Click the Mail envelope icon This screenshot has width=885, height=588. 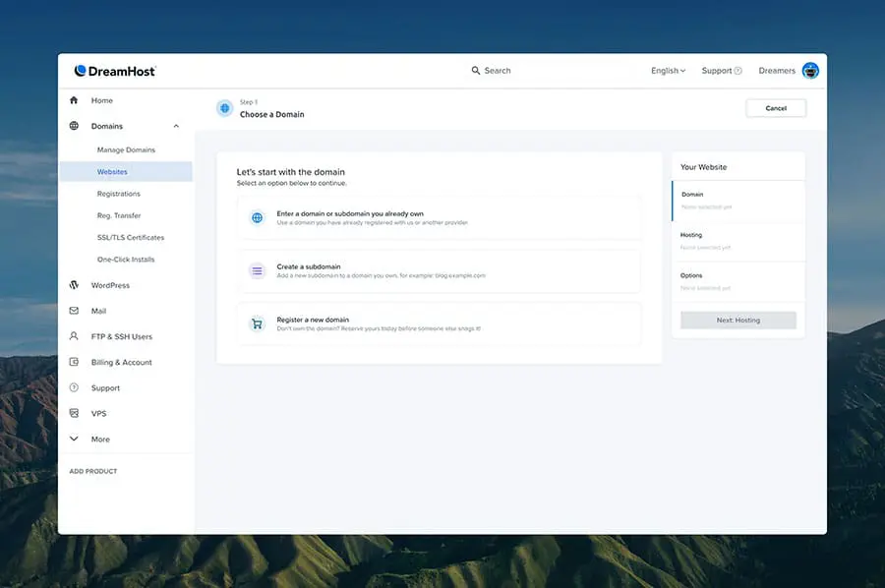click(x=74, y=311)
